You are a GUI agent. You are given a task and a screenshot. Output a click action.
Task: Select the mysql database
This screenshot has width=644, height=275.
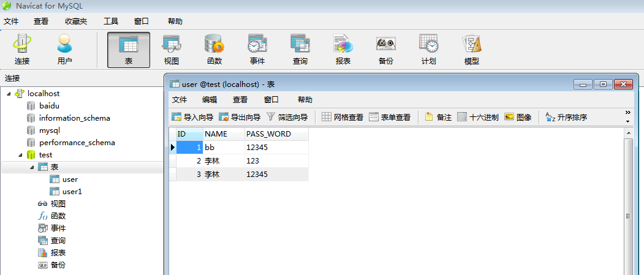[x=50, y=130]
